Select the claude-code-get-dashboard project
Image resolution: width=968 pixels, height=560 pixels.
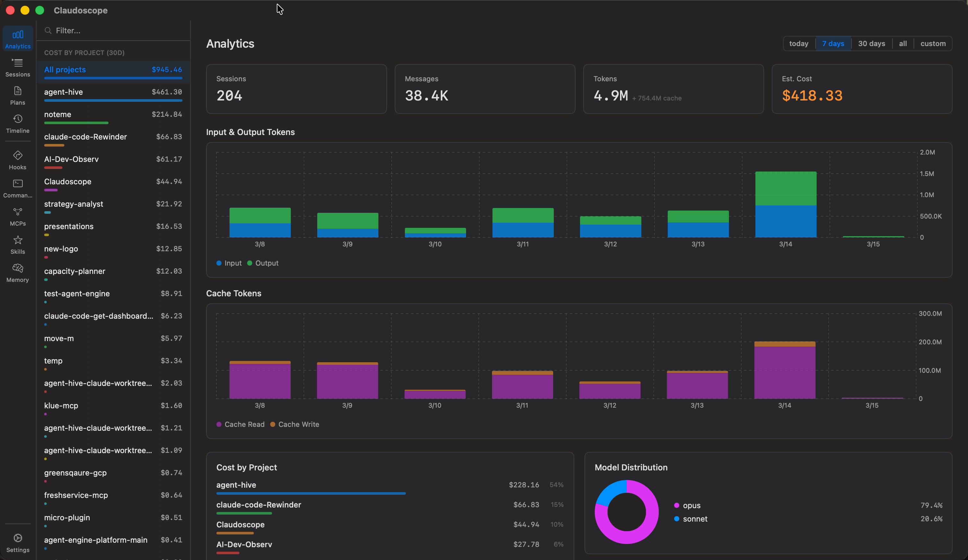tap(113, 318)
